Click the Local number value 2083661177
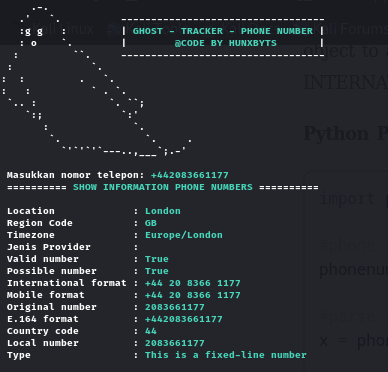The width and height of the screenshot is (388, 372). (x=175, y=343)
